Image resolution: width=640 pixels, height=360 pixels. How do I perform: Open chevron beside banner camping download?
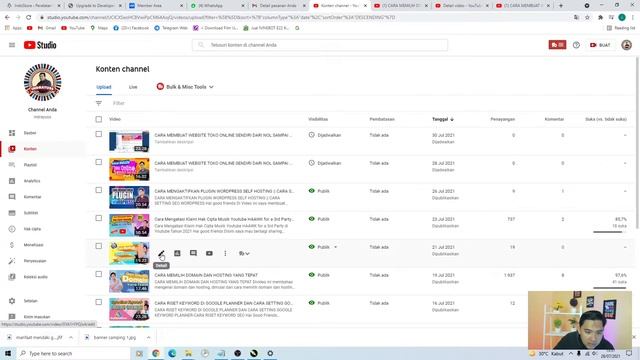148,338
